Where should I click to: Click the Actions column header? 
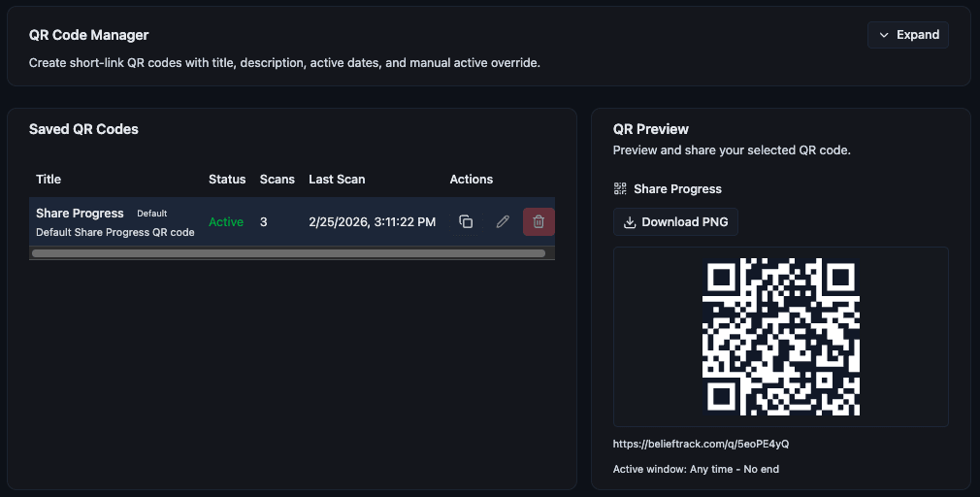pyautogui.click(x=472, y=180)
